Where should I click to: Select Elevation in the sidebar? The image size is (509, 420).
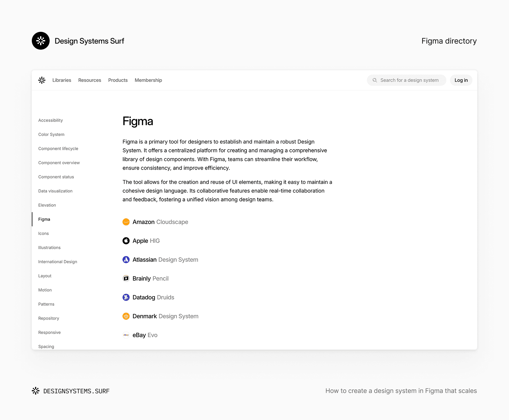(47, 205)
